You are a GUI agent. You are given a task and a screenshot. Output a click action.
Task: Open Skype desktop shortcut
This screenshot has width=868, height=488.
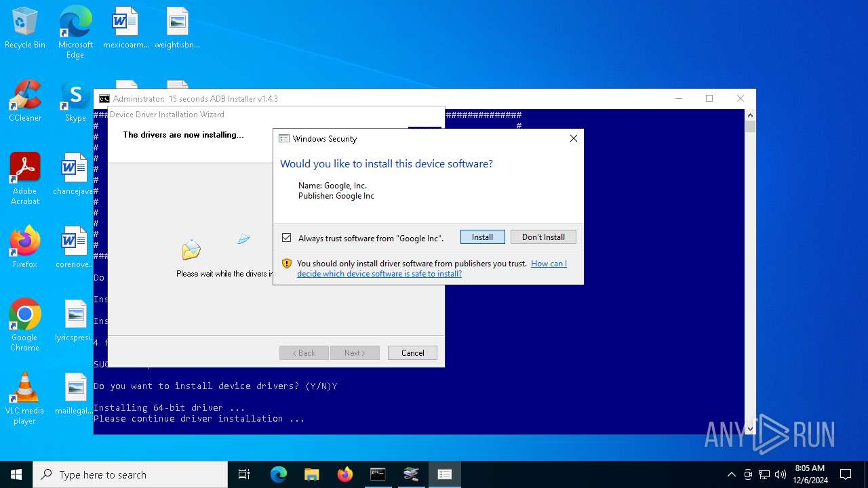75,102
